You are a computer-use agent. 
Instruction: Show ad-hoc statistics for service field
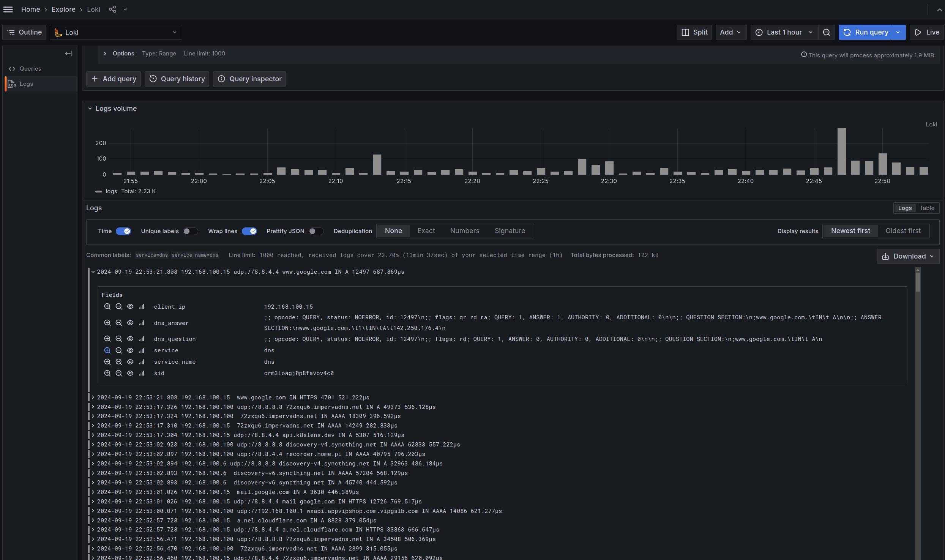click(x=142, y=350)
